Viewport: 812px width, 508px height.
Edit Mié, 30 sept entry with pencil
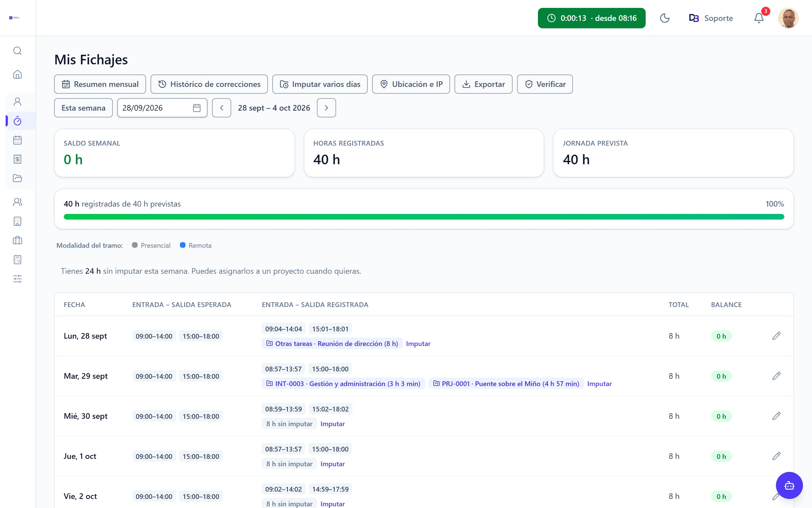click(776, 416)
